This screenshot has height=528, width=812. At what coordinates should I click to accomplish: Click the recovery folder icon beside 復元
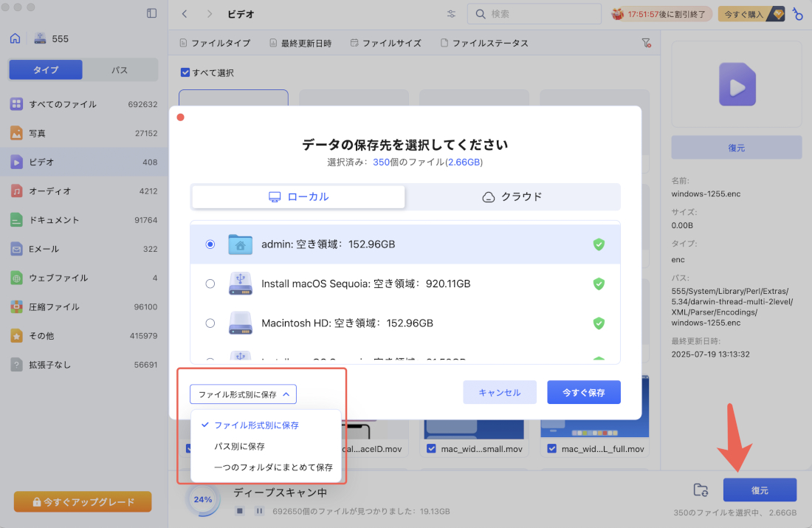[700, 490]
